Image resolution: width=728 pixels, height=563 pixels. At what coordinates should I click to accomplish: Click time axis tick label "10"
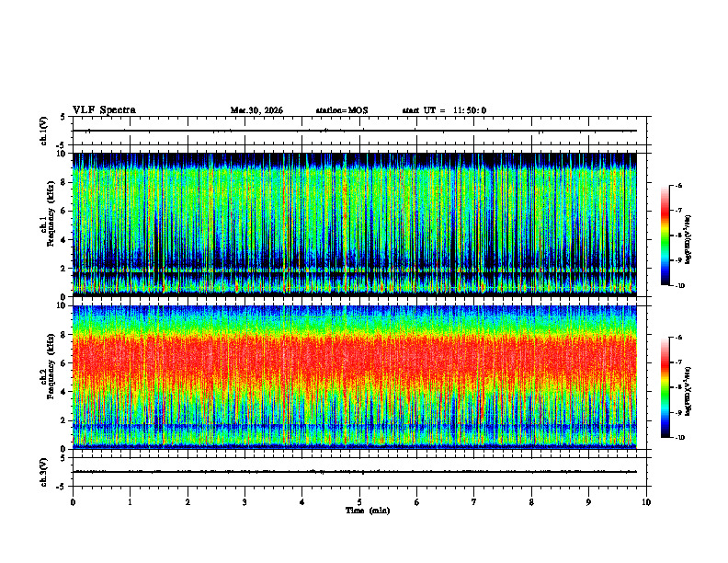[x=646, y=502]
